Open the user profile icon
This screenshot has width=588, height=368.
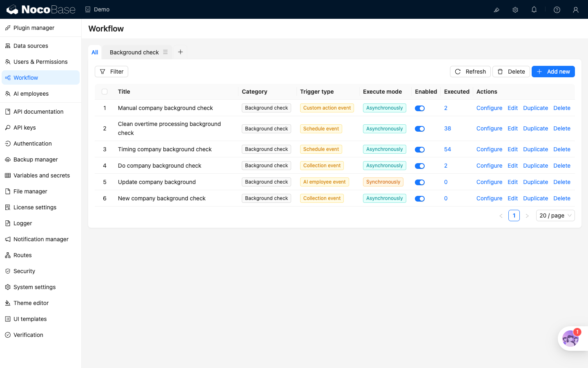point(576,9)
